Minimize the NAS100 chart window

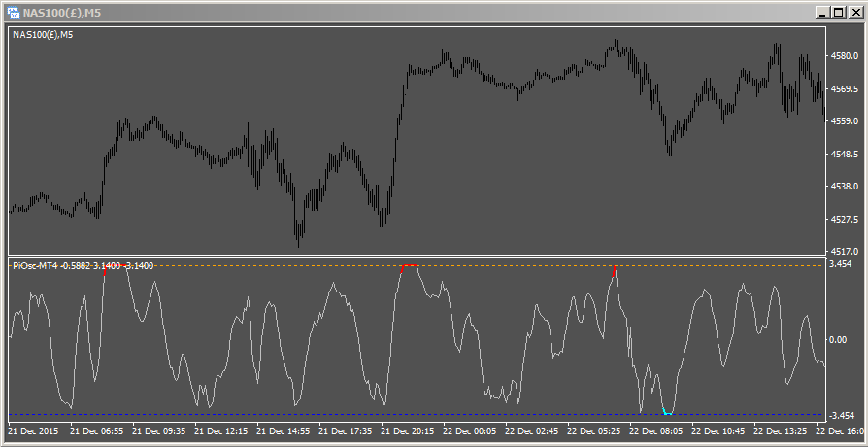coord(823,12)
